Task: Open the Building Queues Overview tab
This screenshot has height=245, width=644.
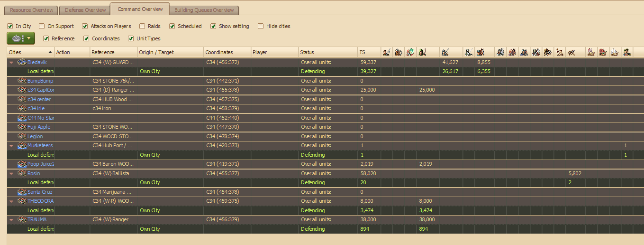Action: [204, 10]
